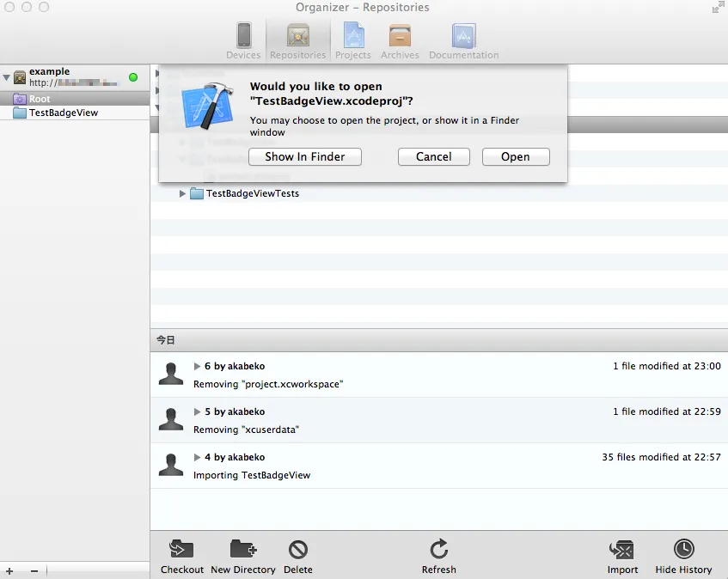The width and height of the screenshot is (728, 579).
Task: Open the Archives section
Action: click(x=400, y=40)
